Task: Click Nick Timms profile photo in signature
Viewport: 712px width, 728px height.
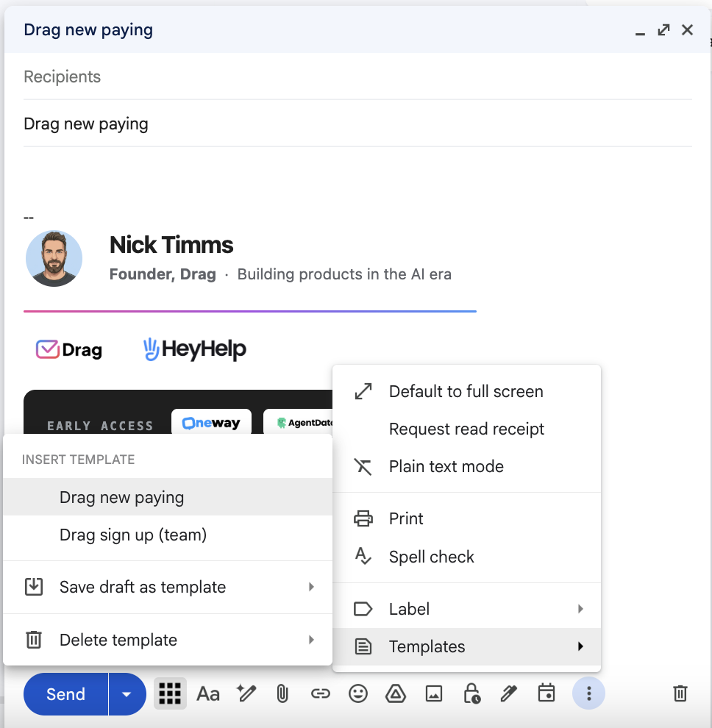Action: pyautogui.click(x=54, y=258)
